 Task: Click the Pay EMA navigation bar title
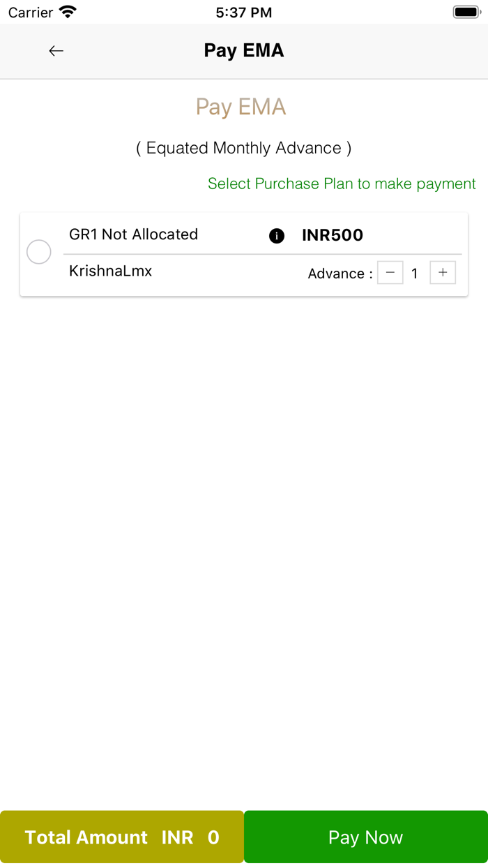point(243,50)
